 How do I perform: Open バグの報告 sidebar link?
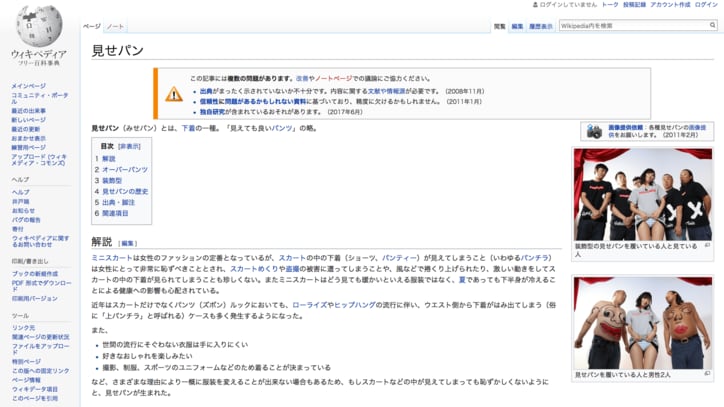pyautogui.click(x=26, y=220)
